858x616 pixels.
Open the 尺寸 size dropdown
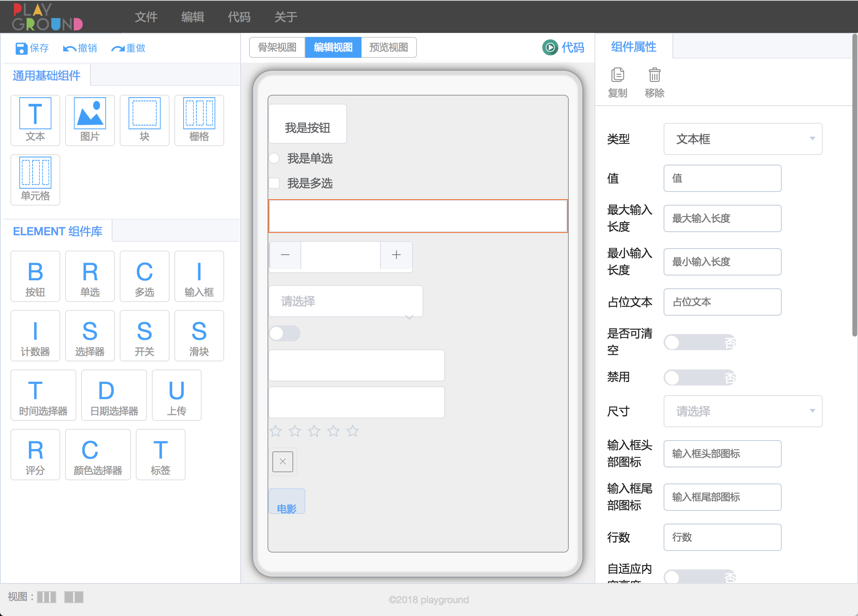742,411
